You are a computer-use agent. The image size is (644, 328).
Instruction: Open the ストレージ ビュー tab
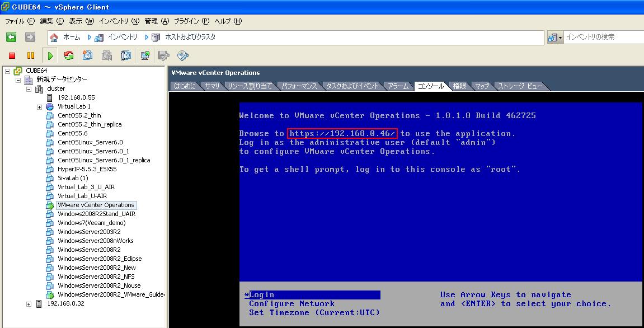520,86
